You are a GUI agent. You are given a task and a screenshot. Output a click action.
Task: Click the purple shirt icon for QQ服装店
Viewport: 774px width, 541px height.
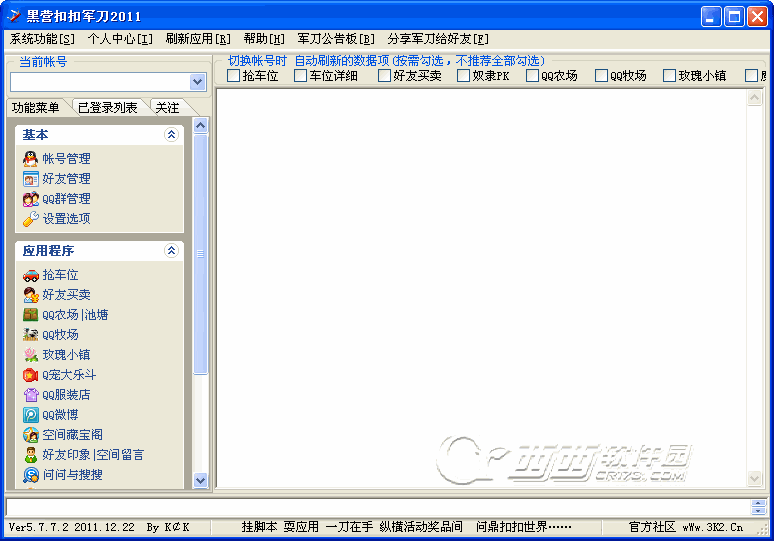(31, 394)
